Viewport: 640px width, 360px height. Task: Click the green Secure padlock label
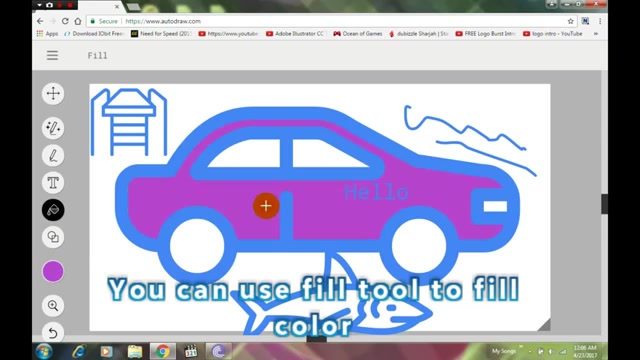click(x=104, y=21)
